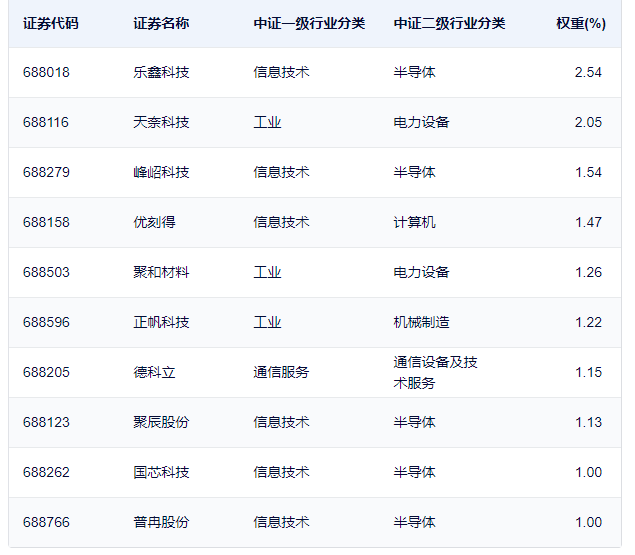
Task: Click the 证券代码 column header
Action: click(51, 23)
